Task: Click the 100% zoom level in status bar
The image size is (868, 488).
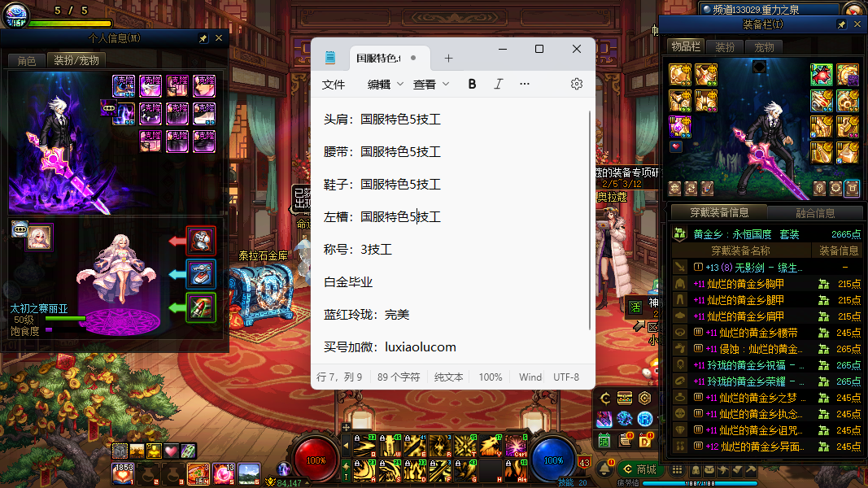Action: pos(491,377)
